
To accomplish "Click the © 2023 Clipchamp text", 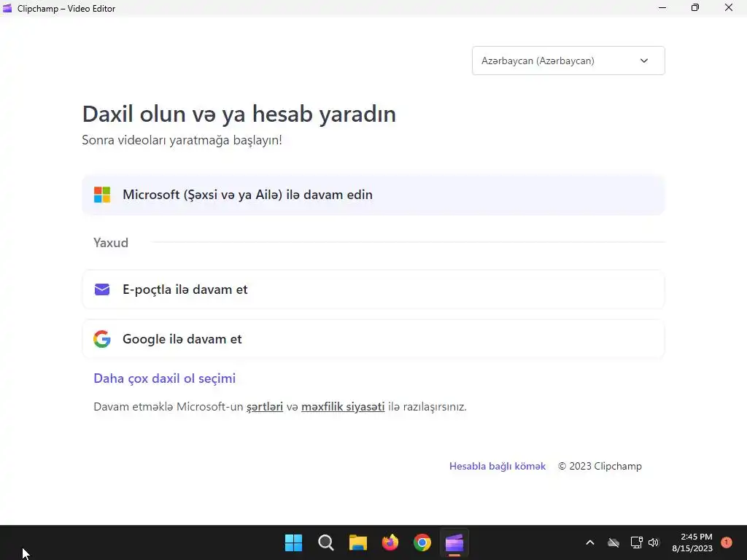I will (600, 466).
